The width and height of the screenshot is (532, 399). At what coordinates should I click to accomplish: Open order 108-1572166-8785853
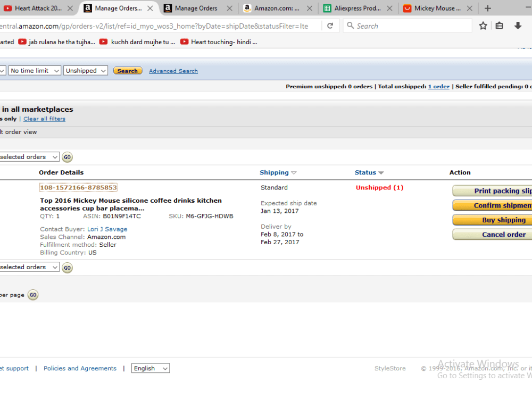click(x=78, y=187)
